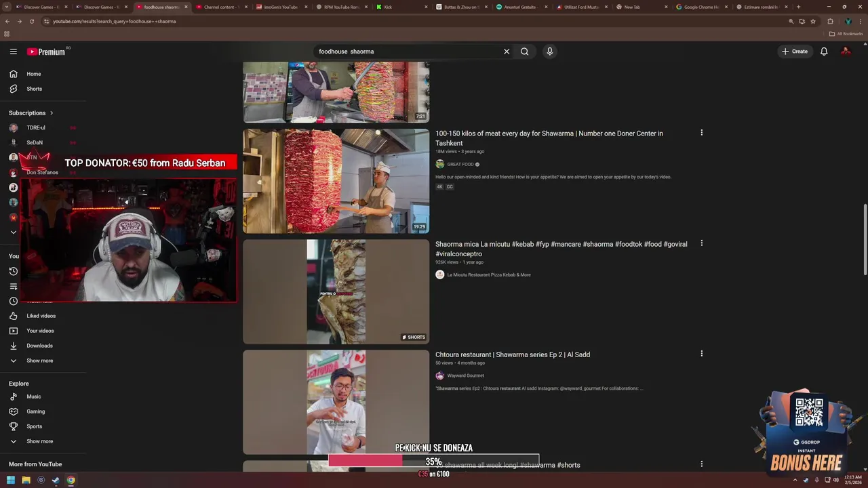
Task: Click the Chrome taskbar icon
Action: [x=71, y=481]
